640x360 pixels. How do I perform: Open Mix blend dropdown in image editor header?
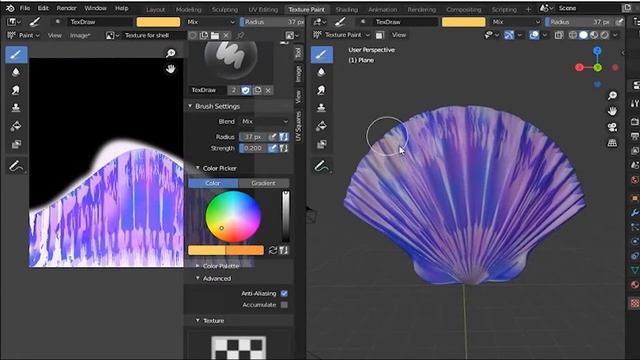pyautogui.click(x=211, y=22)
